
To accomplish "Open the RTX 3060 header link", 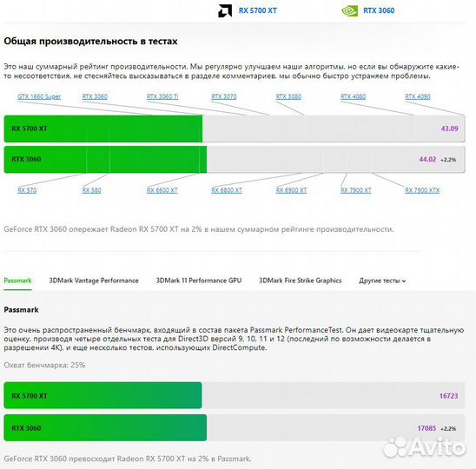I will point(379,10).
